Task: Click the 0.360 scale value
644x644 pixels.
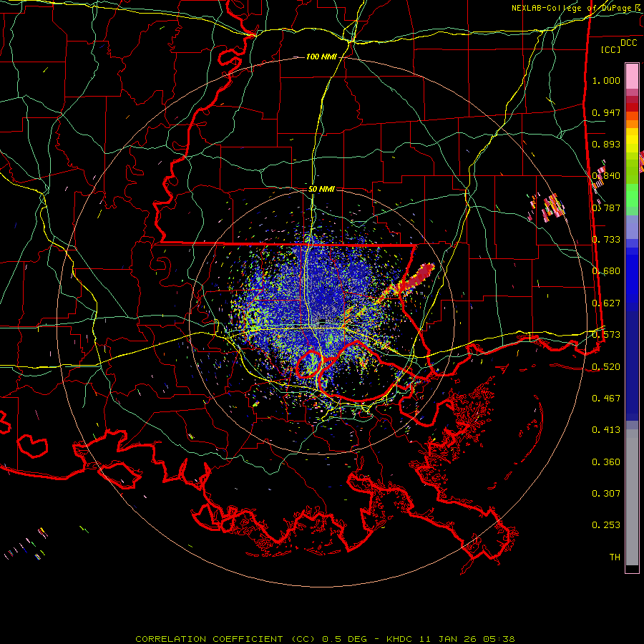Action: [x=606, y=462]
